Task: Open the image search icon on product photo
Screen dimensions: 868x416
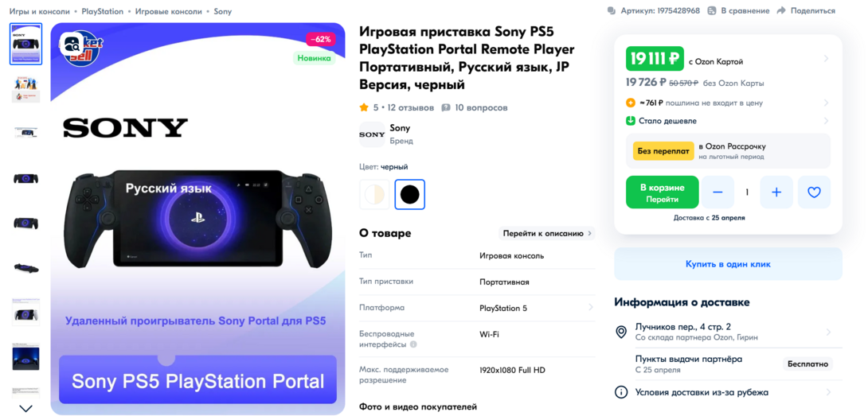Action: click(x=72, y=43)
